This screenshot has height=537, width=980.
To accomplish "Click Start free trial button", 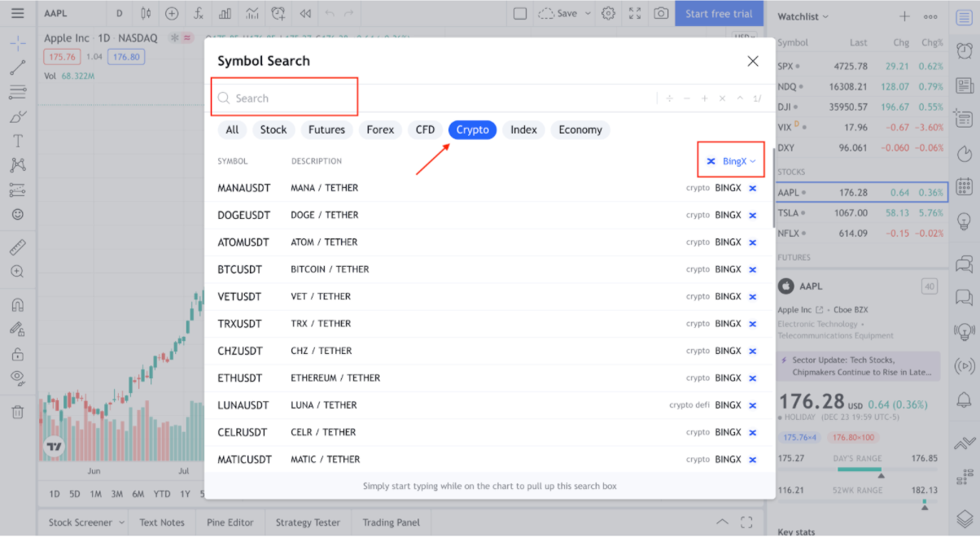I will 719,13.
